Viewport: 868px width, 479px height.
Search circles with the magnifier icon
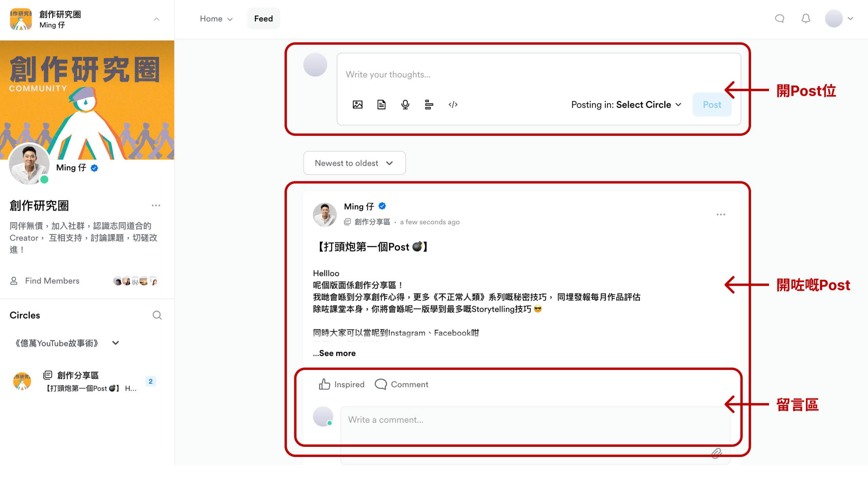[157, 315]
